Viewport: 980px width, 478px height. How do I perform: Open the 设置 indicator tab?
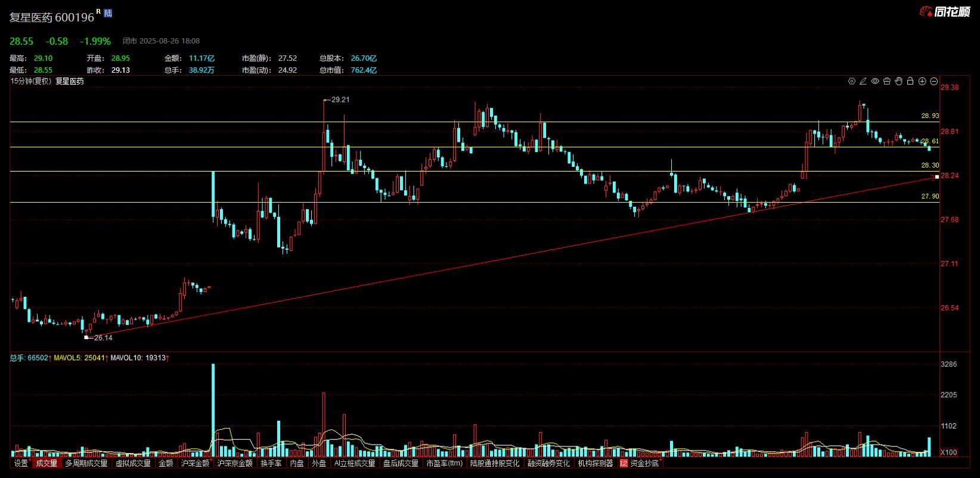coord(21,463)
